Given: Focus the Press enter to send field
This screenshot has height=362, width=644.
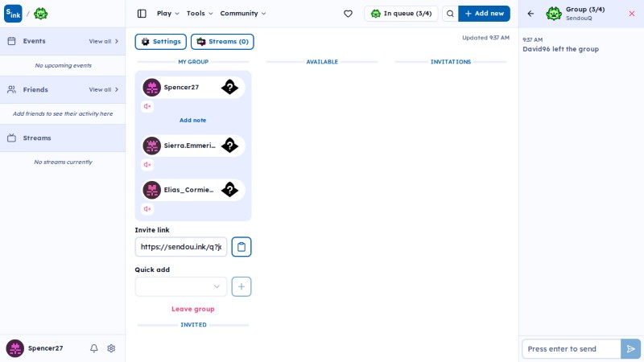Looking at the screenshot, I should (572, 349).
